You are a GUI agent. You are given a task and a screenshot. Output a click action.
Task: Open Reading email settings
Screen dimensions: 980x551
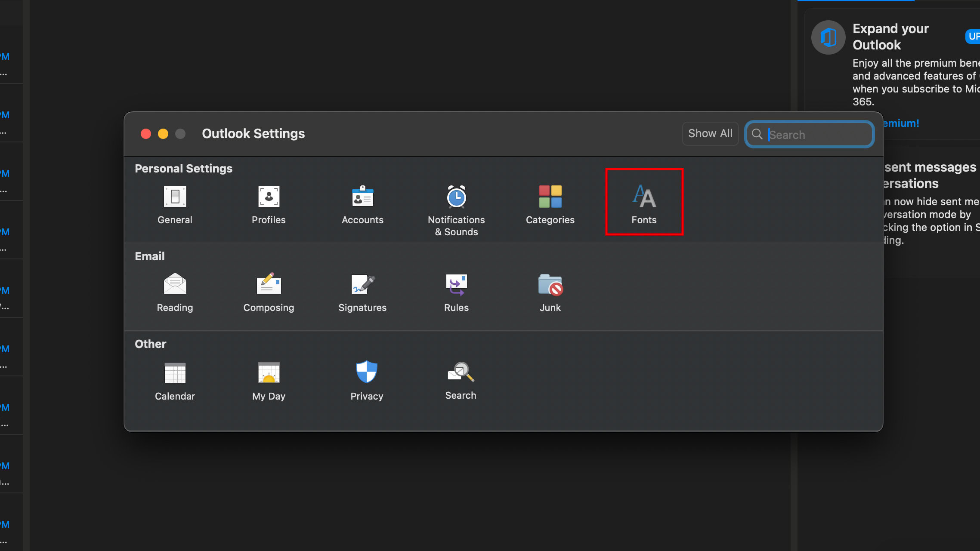(x=175, y=292)
